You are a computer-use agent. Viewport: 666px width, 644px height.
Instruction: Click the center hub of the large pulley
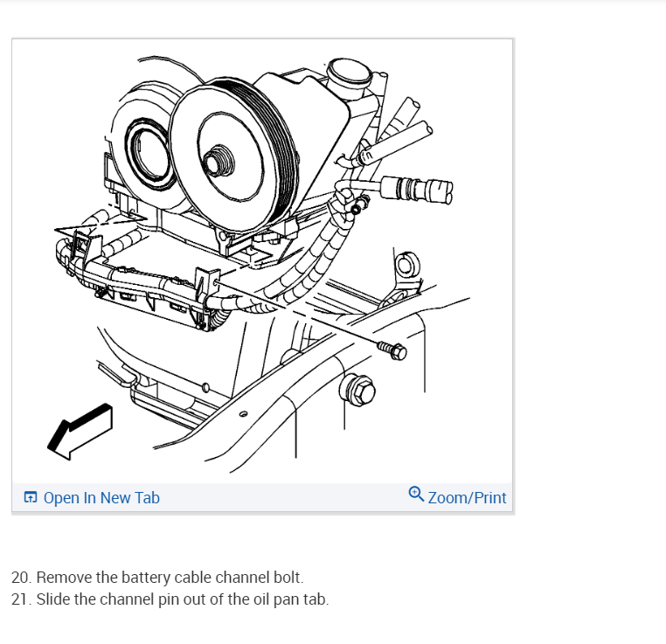tap(219, 161)
